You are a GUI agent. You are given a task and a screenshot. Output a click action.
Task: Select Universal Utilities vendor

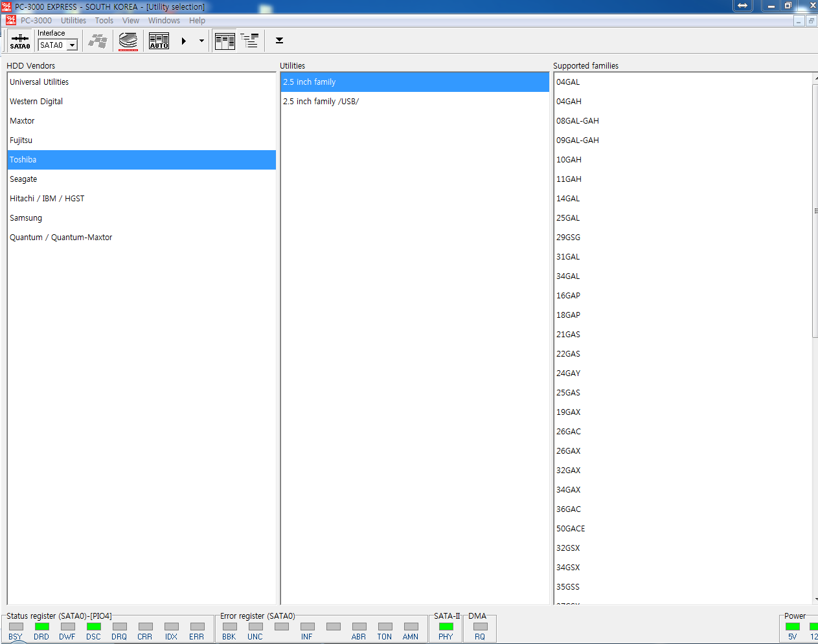pos(142,82)
